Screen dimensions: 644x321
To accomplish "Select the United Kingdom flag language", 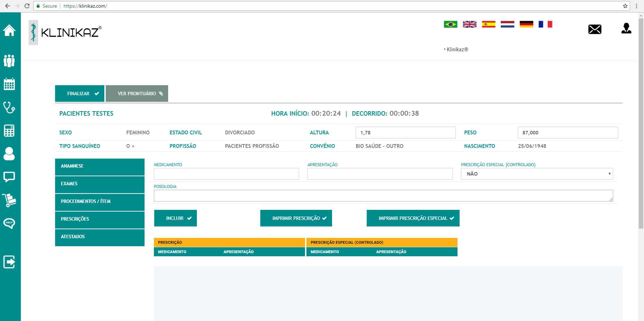I will (x=469, y=24).
